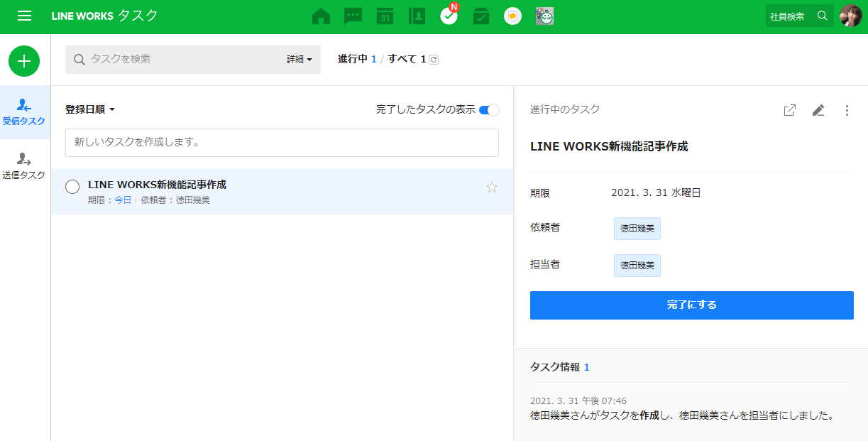868x441 pixels.
Task: Open the 登録日順 sort dropdown
Action: point(90,109)
